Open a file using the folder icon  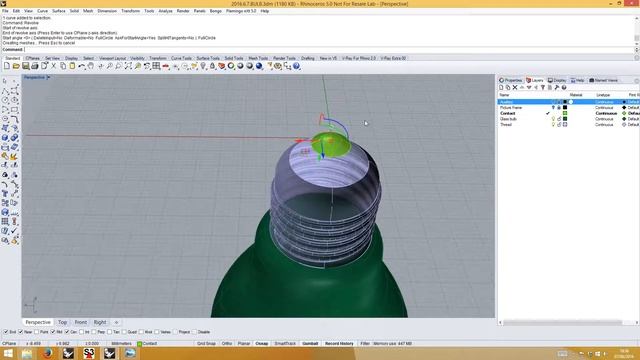click(16, 66)
